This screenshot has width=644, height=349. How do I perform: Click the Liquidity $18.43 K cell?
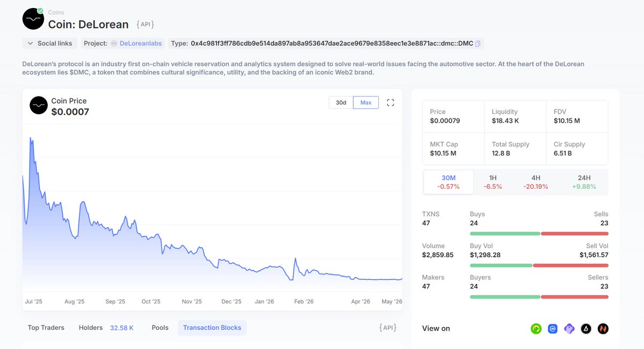(x=515, y=116)
